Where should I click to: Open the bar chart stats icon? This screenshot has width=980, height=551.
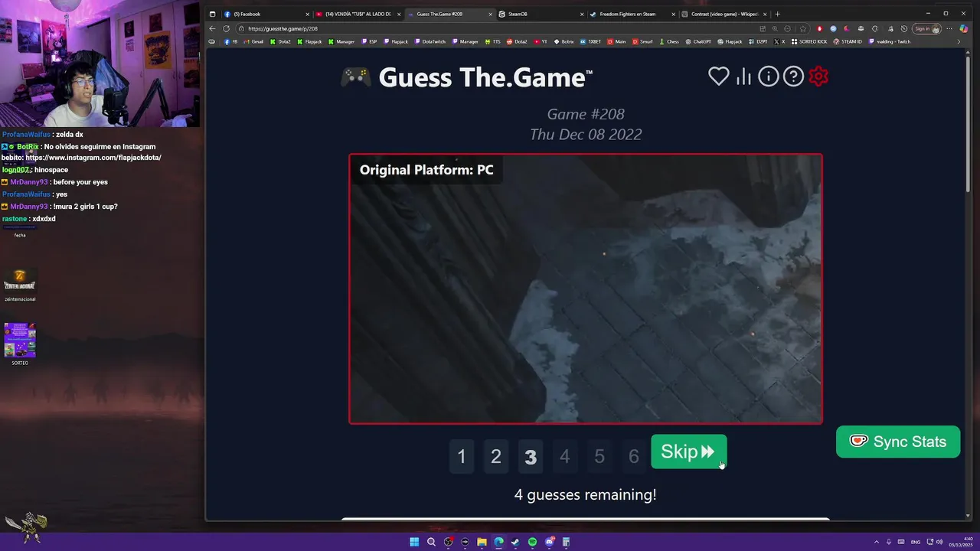[743, 77]
